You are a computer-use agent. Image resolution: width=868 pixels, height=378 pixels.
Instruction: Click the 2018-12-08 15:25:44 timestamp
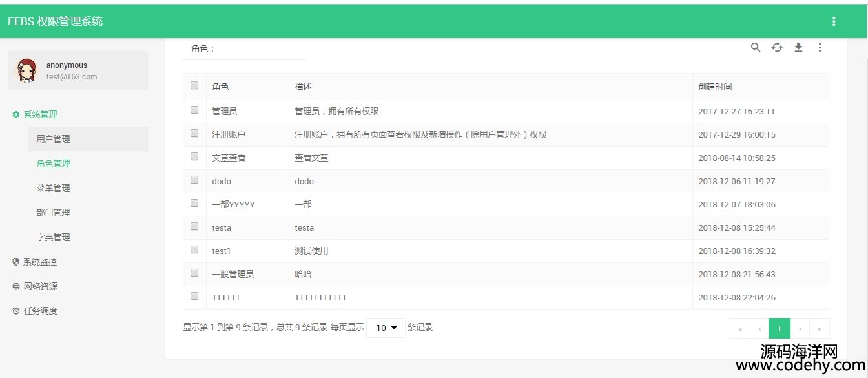pyautogui.click(x=737, y=227)
